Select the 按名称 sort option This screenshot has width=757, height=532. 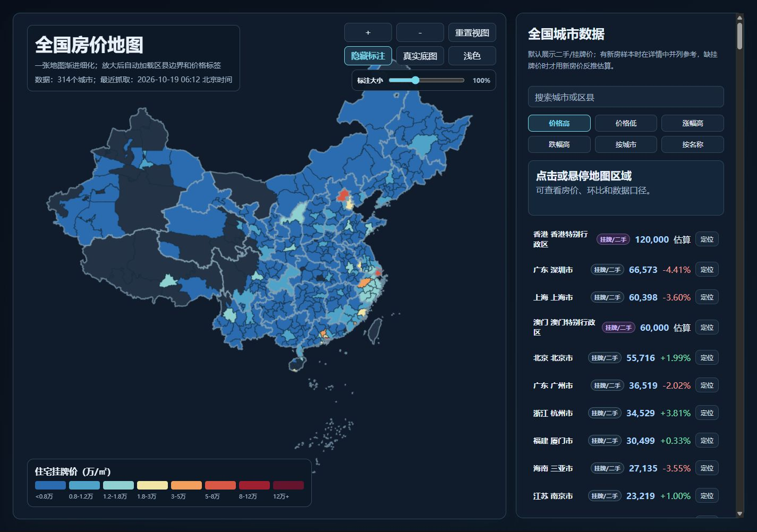pyautogui.click(x=693, y=144)
